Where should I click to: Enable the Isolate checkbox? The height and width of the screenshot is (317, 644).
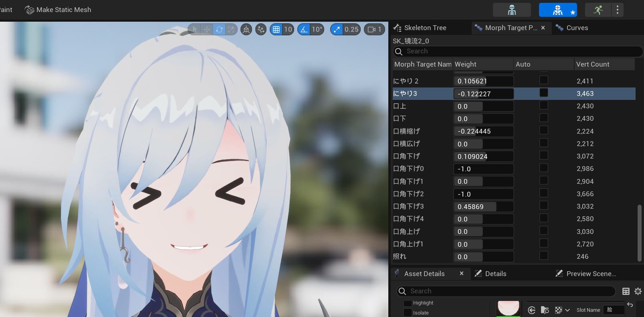(x=408, y=313)
